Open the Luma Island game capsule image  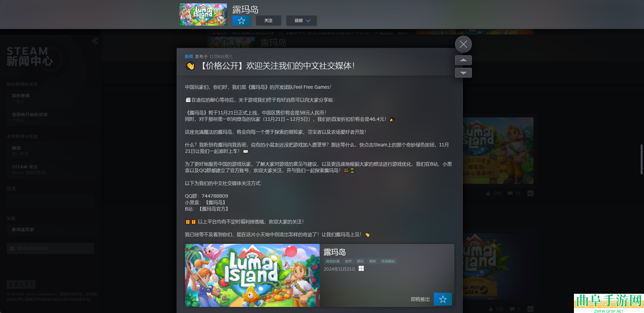pos(252,275)
